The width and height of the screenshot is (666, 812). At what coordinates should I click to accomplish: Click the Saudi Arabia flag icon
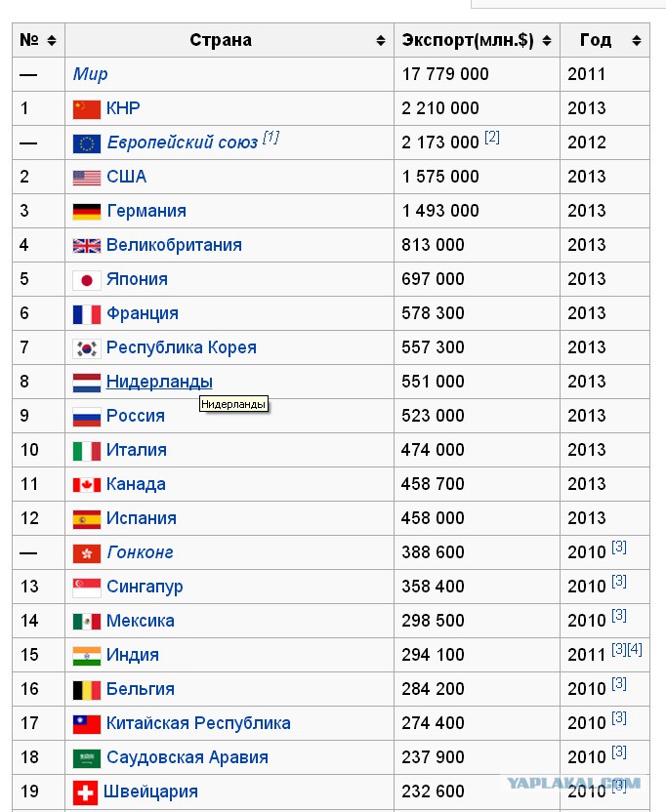(87, 758)
